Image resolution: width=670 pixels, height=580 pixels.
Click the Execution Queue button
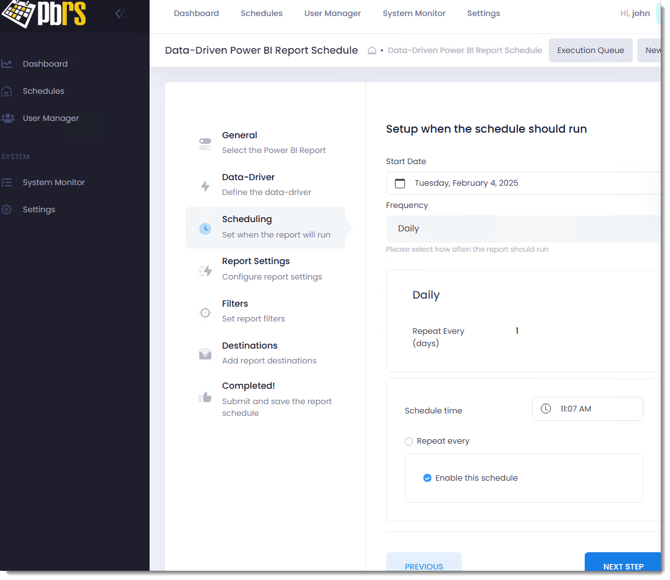point(591,50)
